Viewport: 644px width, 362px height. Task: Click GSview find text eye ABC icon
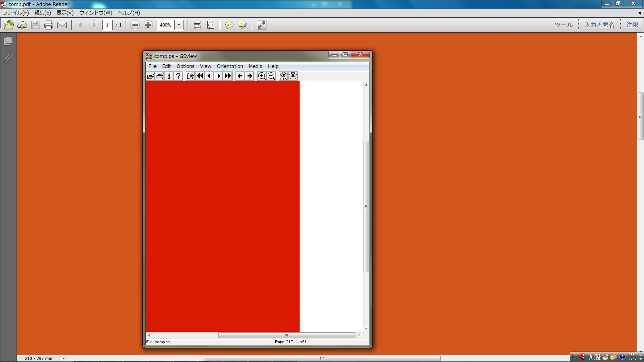pyautogui.click(x=284, y=76)
